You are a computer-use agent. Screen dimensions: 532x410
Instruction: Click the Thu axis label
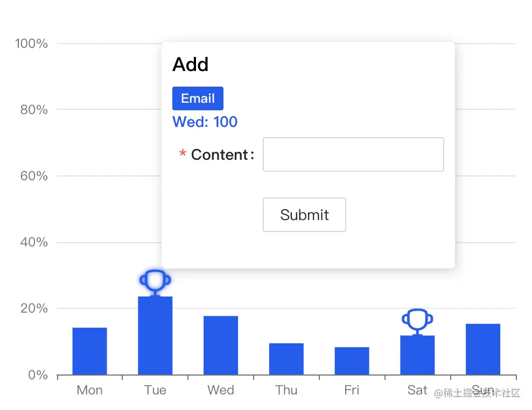tap(286, 390)
